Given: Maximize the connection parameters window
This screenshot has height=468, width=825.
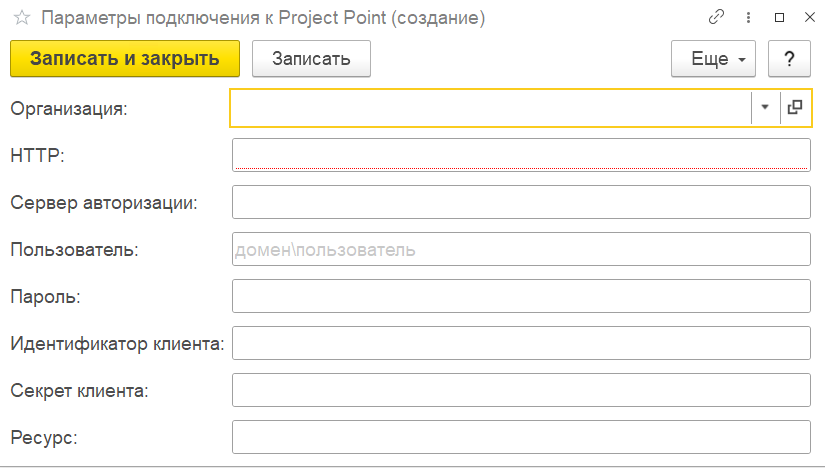Looking at the screenshot, I should pos(779,18).
